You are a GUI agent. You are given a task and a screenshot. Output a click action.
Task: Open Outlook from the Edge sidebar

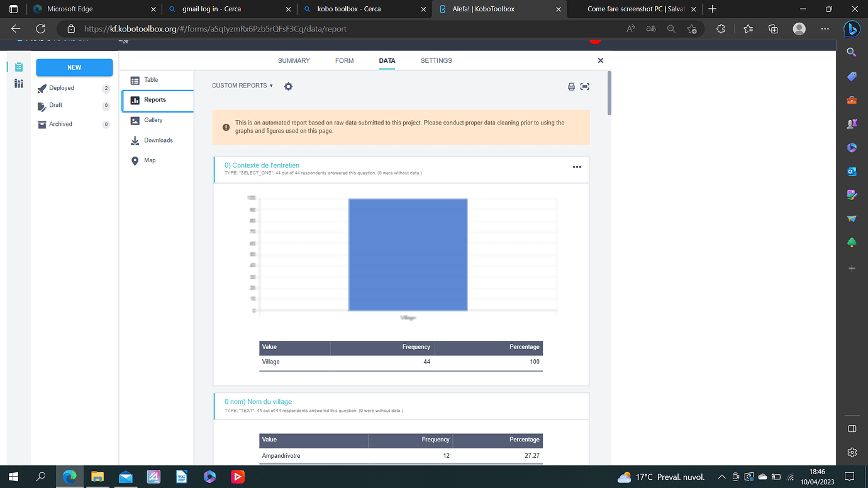(851, 170)
